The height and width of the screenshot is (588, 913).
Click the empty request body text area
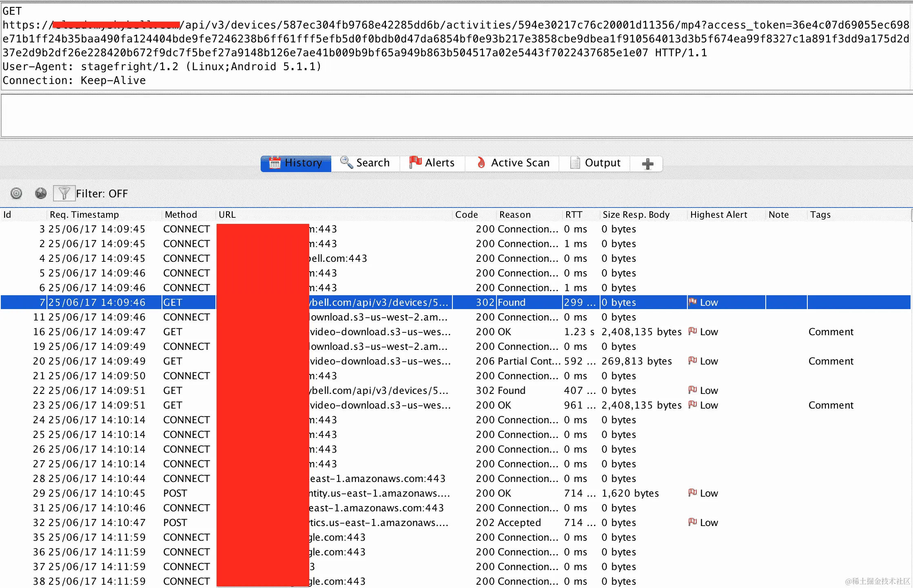pos(455,116)
